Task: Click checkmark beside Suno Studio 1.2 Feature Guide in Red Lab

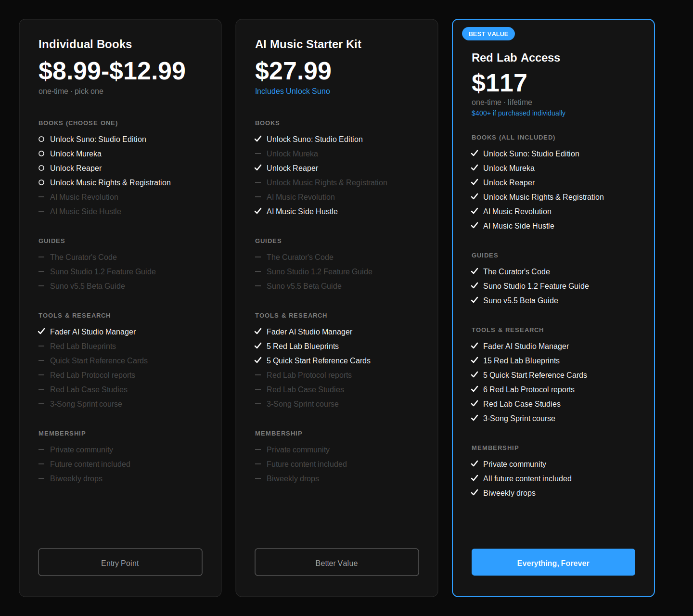Action: 475,285
